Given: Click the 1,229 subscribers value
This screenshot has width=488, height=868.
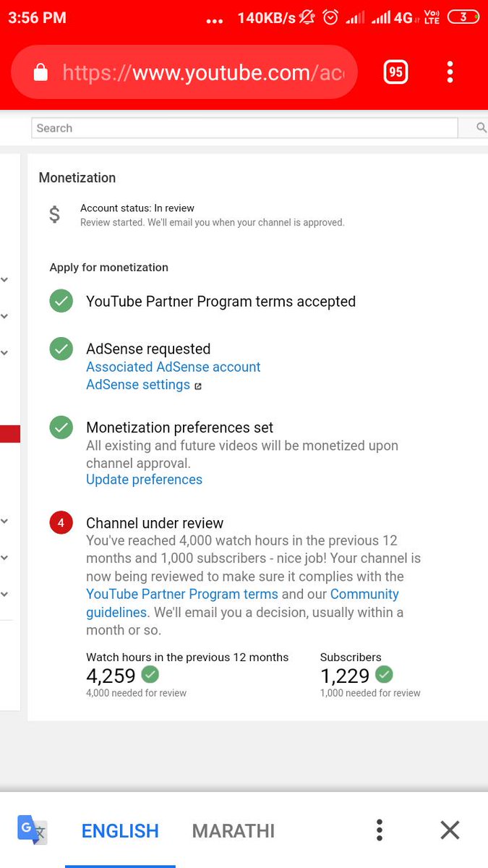Looking at the screenshot, I should (345, 676).
